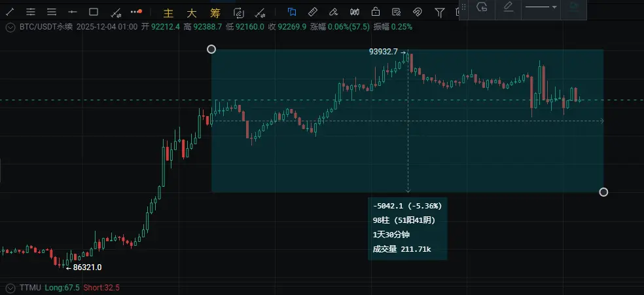Select the ruler measurement tool
Screen dimensions: 644x295
point(313,12)
